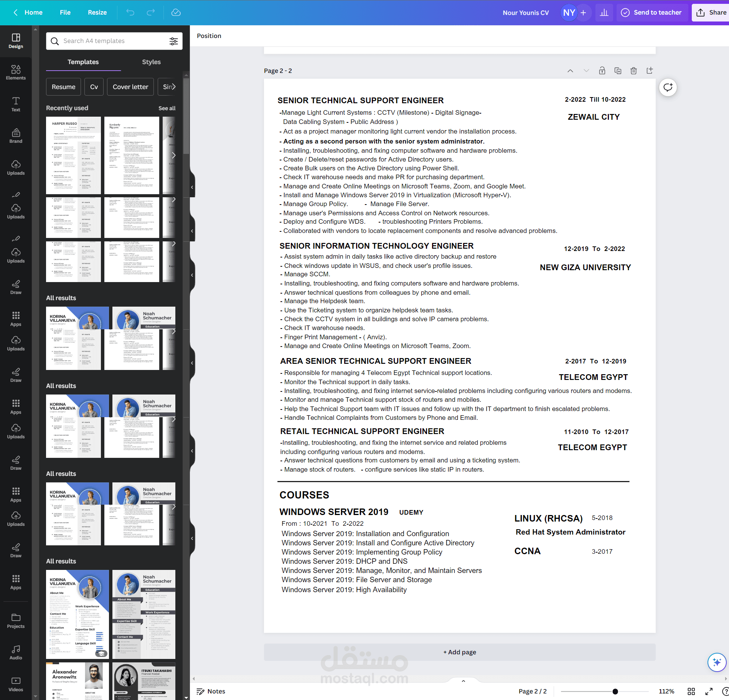Screen dimensions: 729x700
Task: Click See all recently used templates
Action: pyautogui.click(x=167, y=108)
